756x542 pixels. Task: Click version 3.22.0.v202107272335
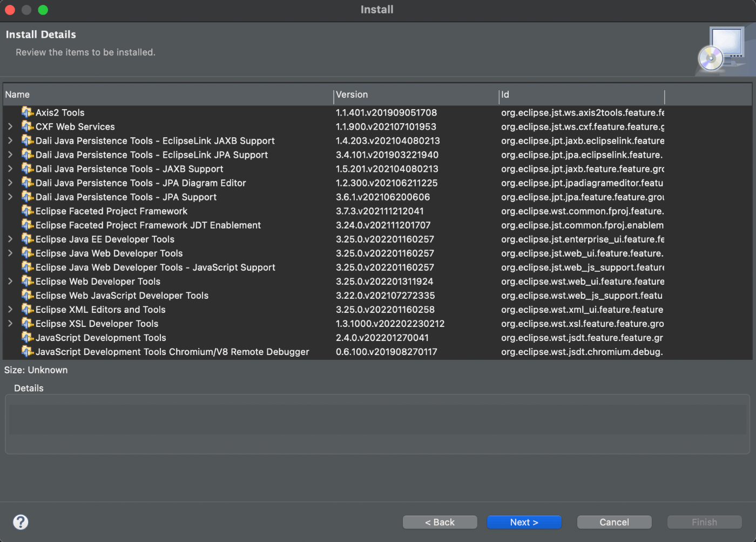coord(385,295)
